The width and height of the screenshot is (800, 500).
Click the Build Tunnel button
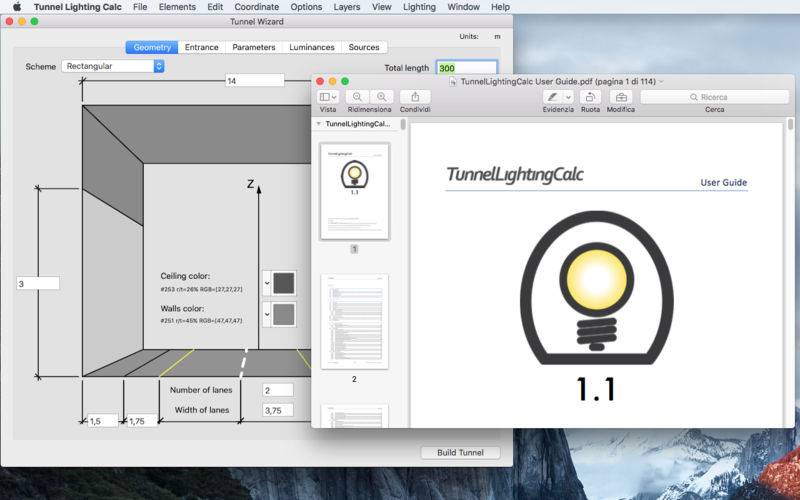(x=460, y=453)
